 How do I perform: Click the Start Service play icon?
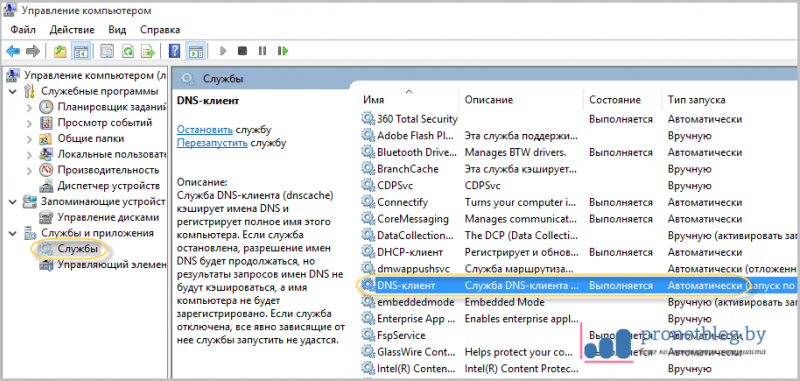pyautogui.click(x=222, y=51)
